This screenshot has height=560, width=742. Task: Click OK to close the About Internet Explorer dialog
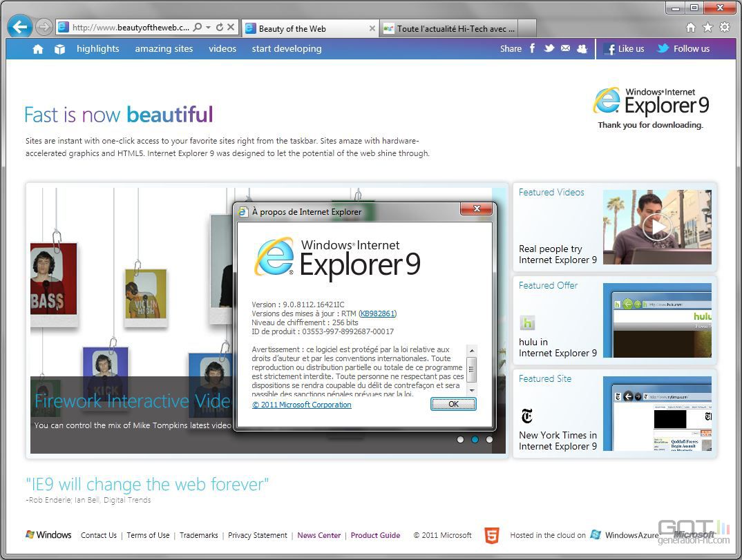(x=453, y=404)
